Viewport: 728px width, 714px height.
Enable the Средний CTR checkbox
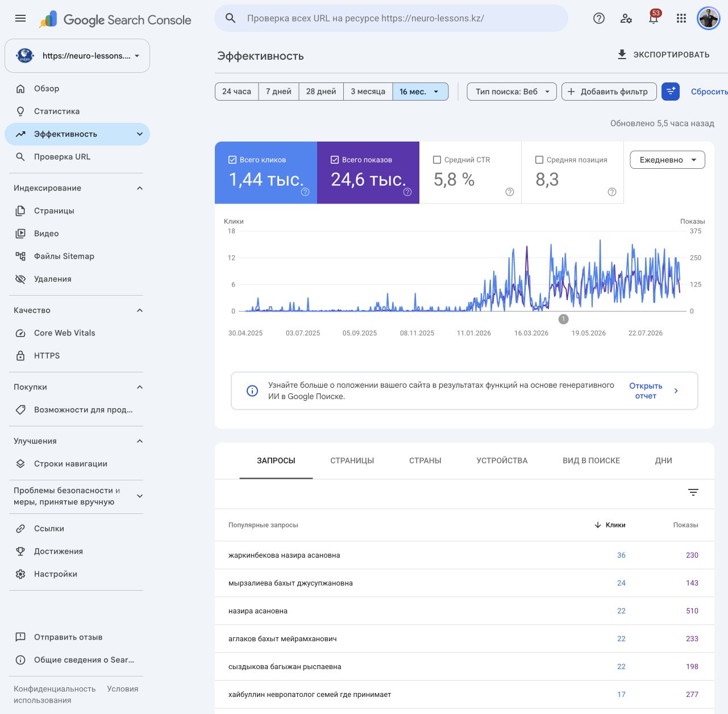437,160
